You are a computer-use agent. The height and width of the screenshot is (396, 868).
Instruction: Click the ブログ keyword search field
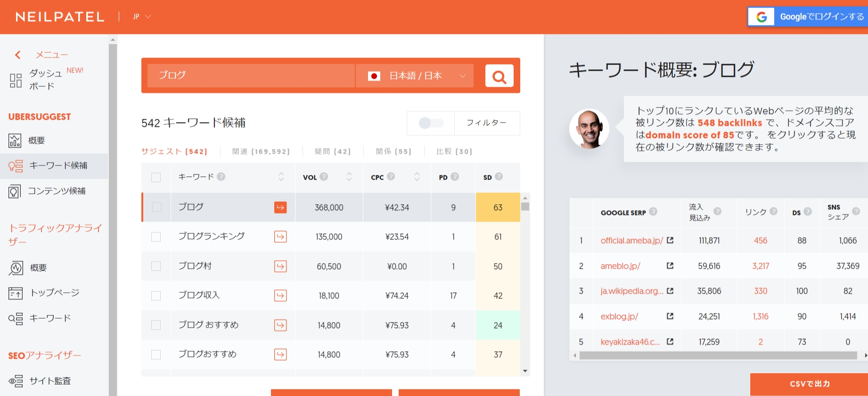click(x=251, y=76)
